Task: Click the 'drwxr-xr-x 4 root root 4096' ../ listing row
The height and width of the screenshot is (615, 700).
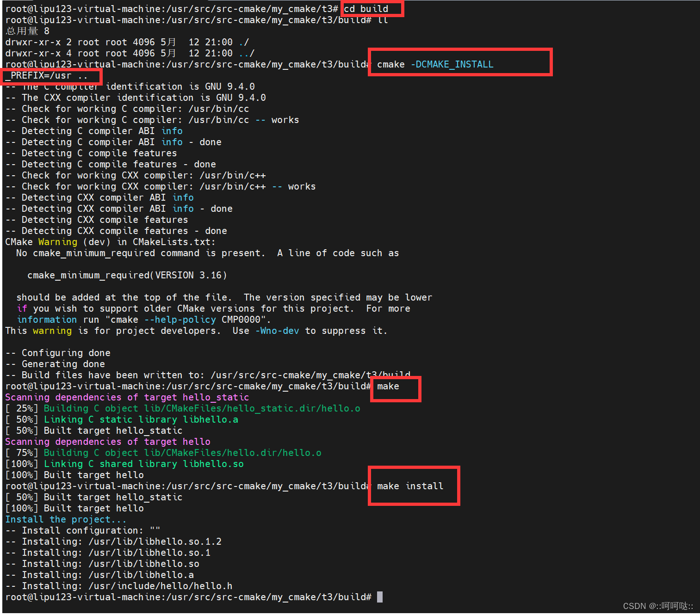Action: [x=130, y=53]
